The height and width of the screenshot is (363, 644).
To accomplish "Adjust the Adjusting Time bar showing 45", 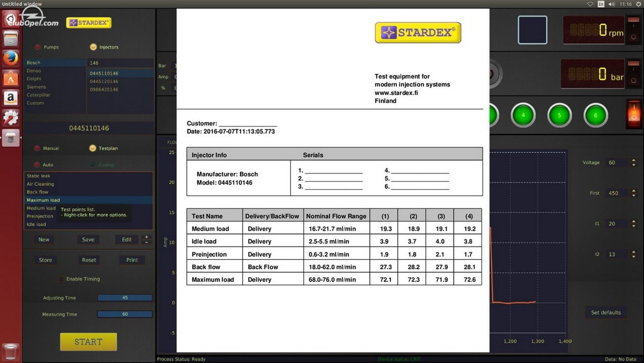I will coord(125,298).
